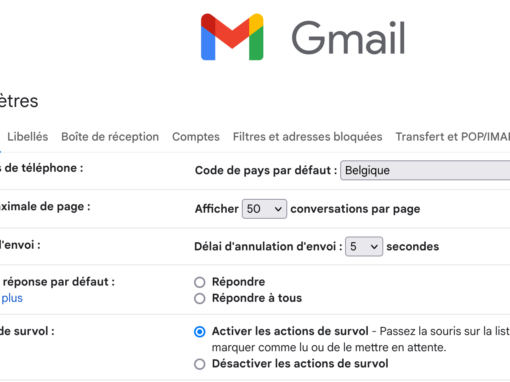
Task: Choose Activer les actions de survol
Action: point(200,332)
